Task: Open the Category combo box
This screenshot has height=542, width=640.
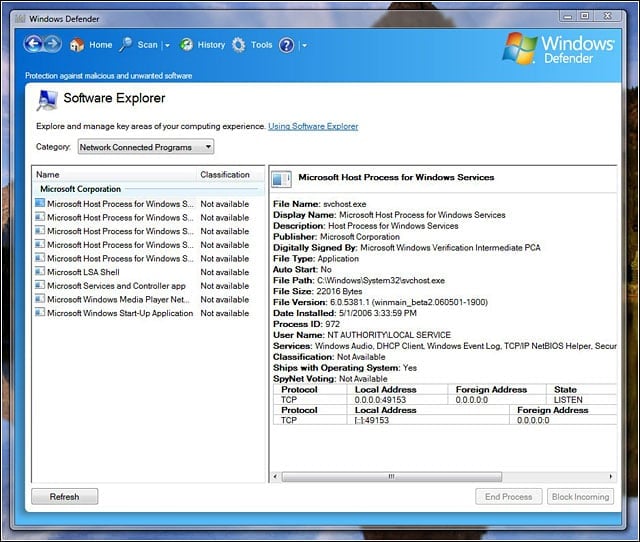Action: 146,147
